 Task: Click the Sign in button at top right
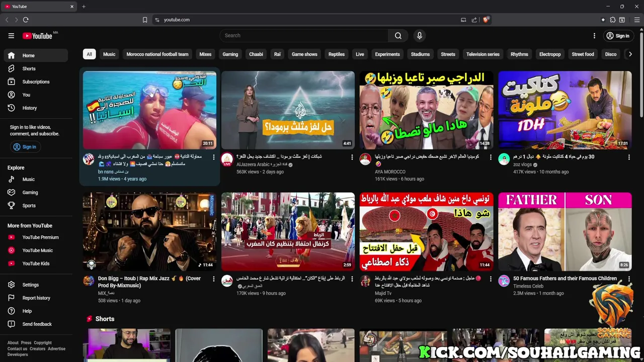618,36
